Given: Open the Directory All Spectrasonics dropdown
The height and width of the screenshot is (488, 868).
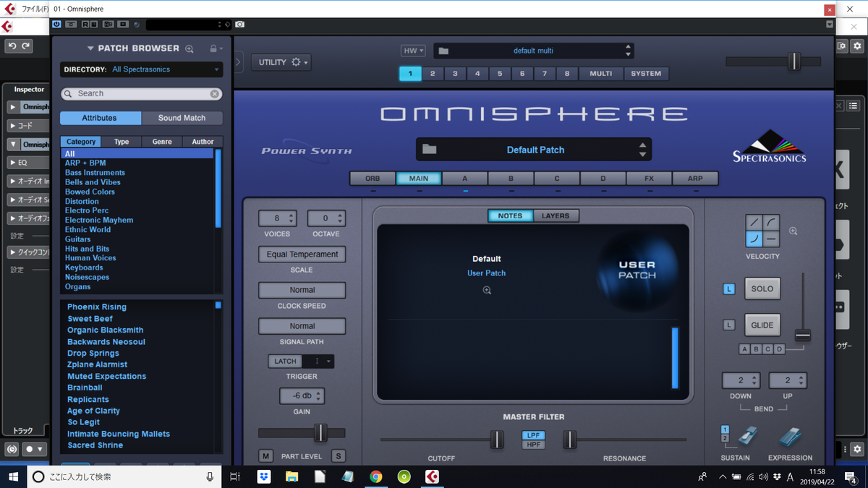Looking at the screenshot, I should click(x=142, y=69).
